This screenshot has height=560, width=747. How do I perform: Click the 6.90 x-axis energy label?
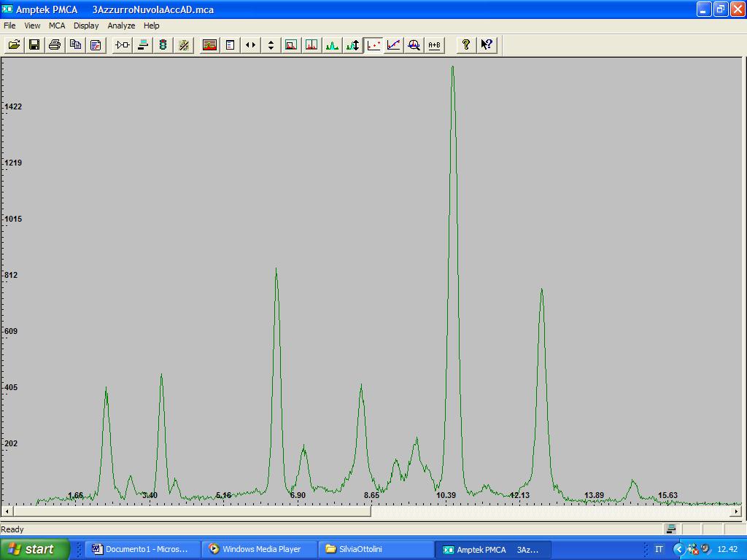298,495
